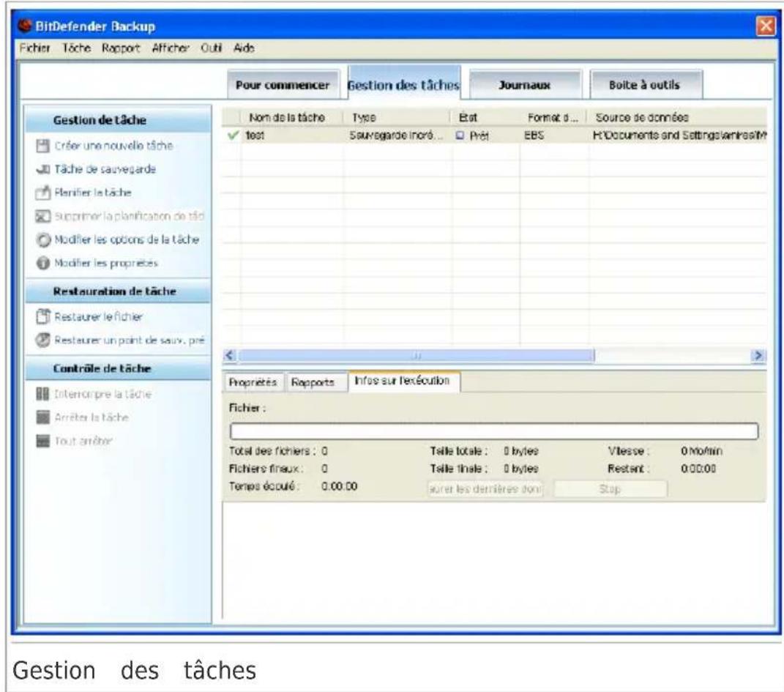Click the Modifier les propriétés info icon
The height and width of the screenshot is (692, 784).
coord(43,263)
